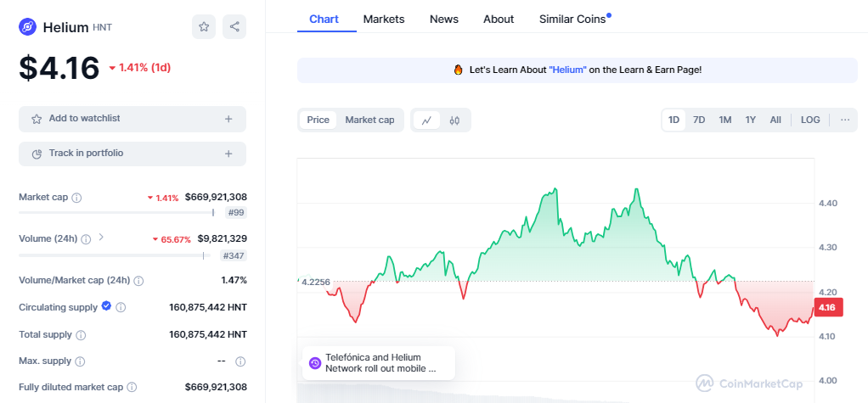Viewport: 868px width, 403px height.
Task: Click the $4.16 price heading
Action: [x=59, y=67]
